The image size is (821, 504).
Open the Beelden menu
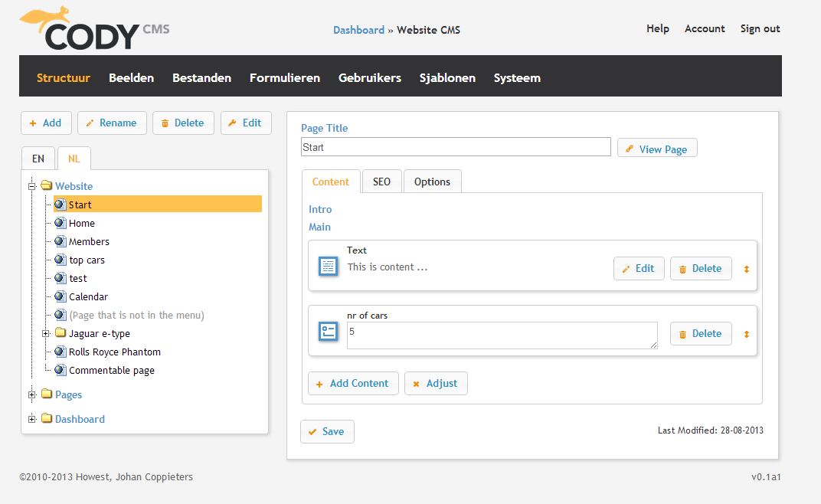click(132, 77)
